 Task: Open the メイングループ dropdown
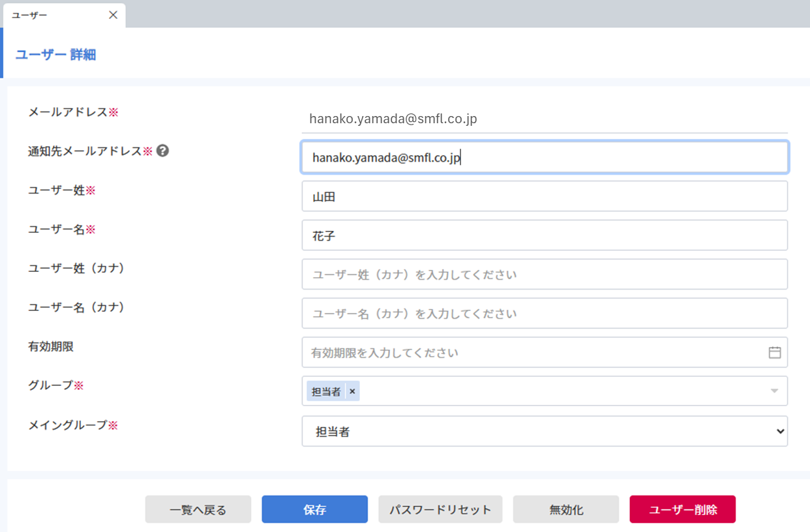tap(545, 432)
